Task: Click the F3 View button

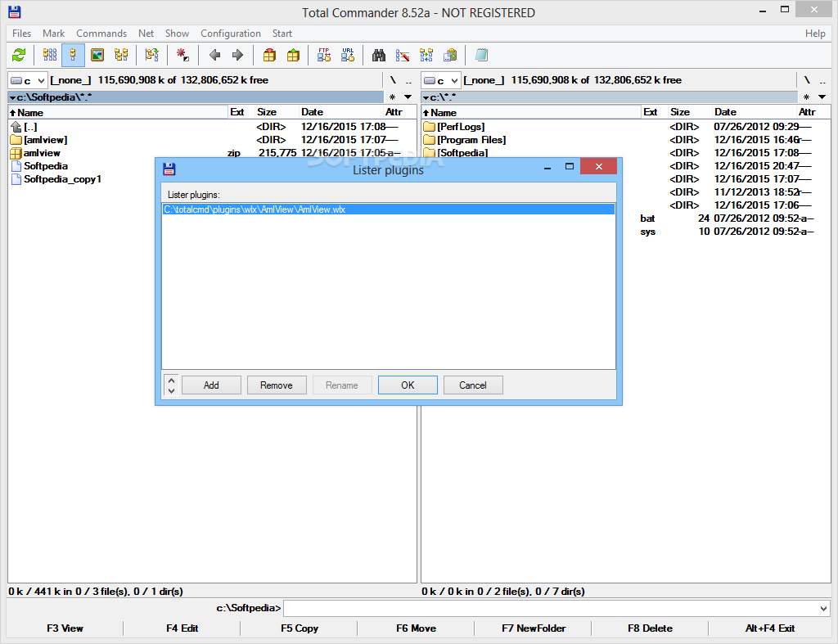Action: pyautogui.click(x=65, y=628)
